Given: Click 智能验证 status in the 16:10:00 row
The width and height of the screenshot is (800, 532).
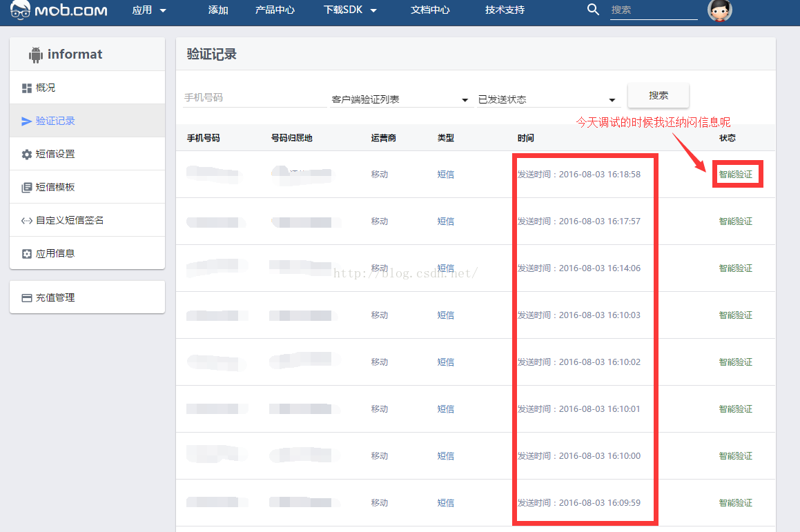Looking at the screenshot, I should pyautogui.click(x=735, y=456).
